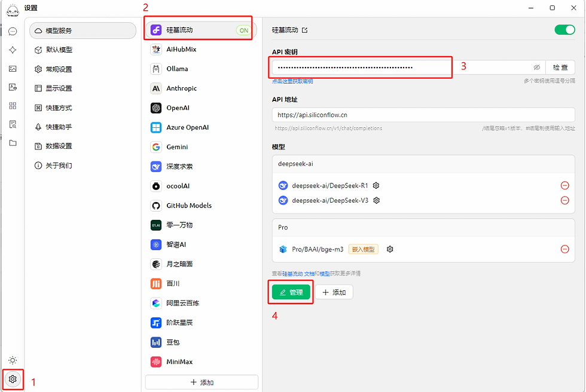Remove the deepseek-ai/DeepSeek-V3 model
This screenshot has width=586, height=392.
pos(564,200)
